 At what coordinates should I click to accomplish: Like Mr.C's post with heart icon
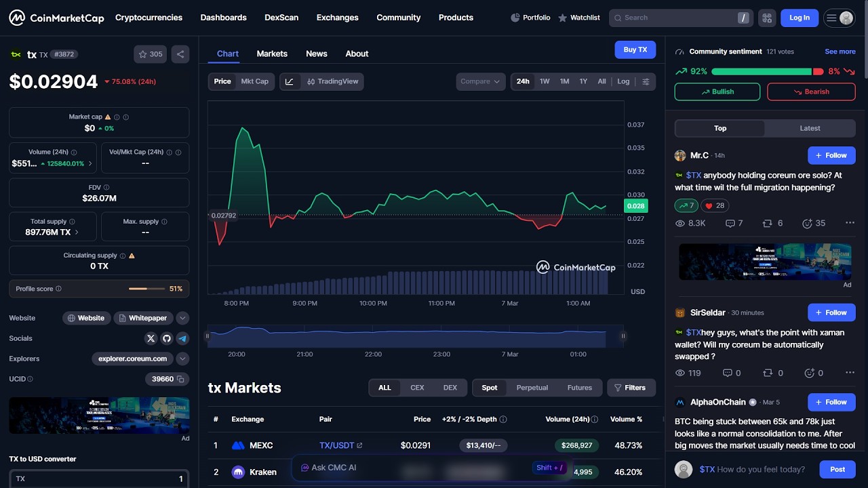coord(715,205)
